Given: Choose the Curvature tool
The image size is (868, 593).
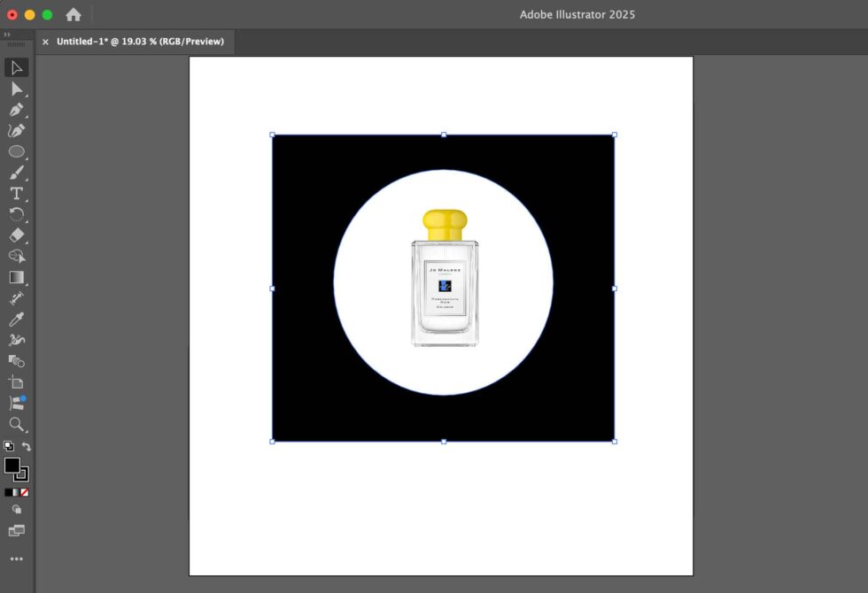Looking at the screenshot, I should pyautogui.click(x=15, y=129).
